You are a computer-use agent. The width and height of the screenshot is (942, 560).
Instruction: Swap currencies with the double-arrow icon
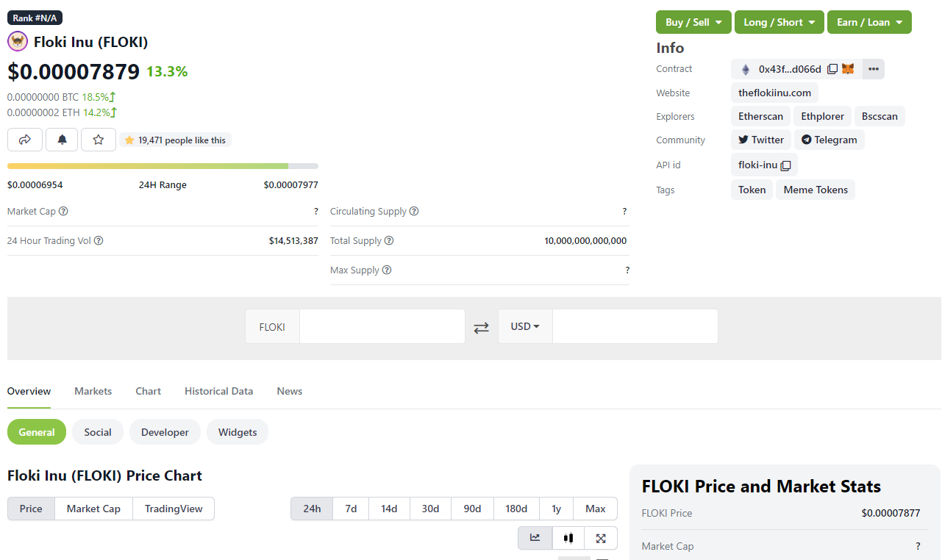pyautogui.click(x=481, y=328)
